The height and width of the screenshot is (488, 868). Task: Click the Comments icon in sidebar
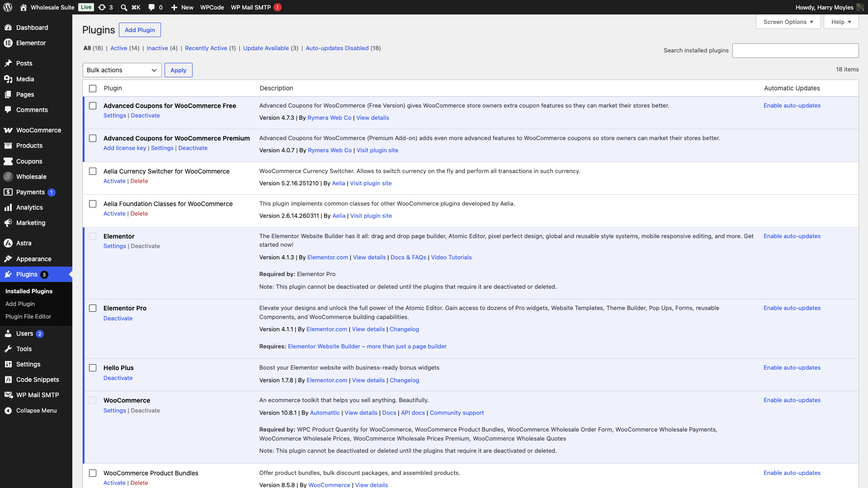tap(8, 110)
